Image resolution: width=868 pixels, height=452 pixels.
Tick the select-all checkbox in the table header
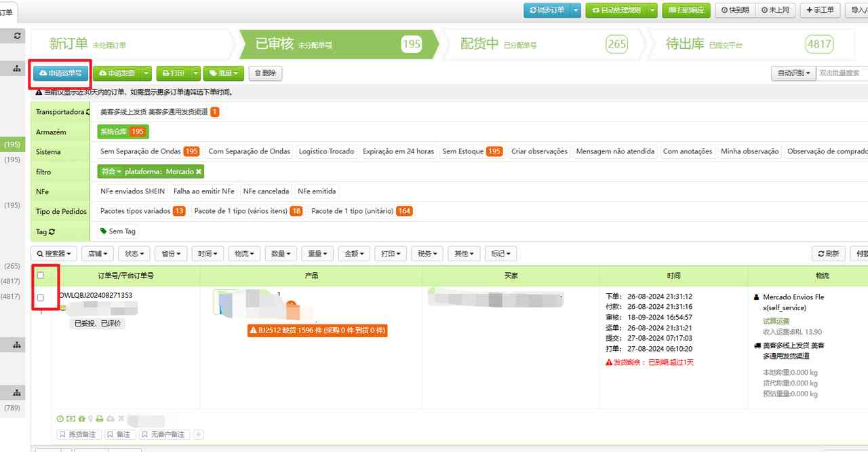coord(41,276)
